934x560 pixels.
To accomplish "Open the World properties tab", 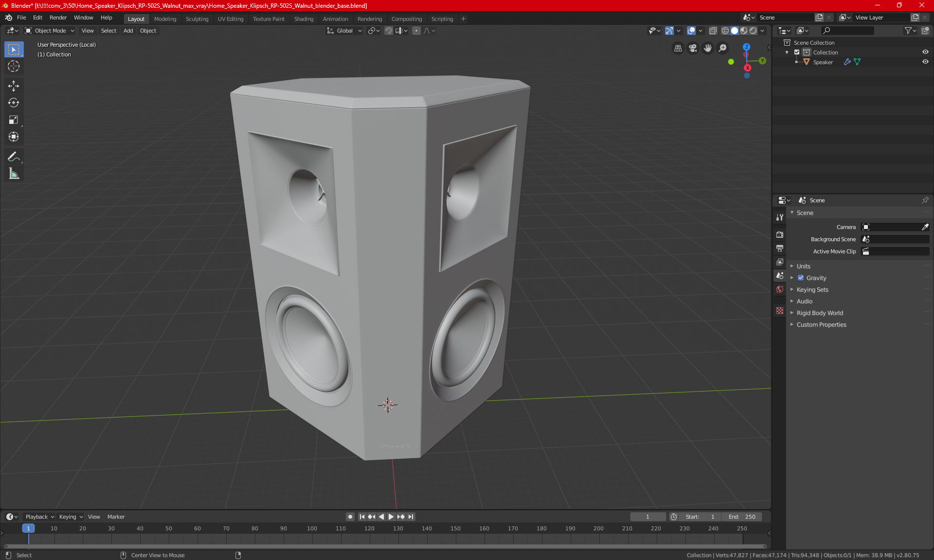I will [780, 289].
